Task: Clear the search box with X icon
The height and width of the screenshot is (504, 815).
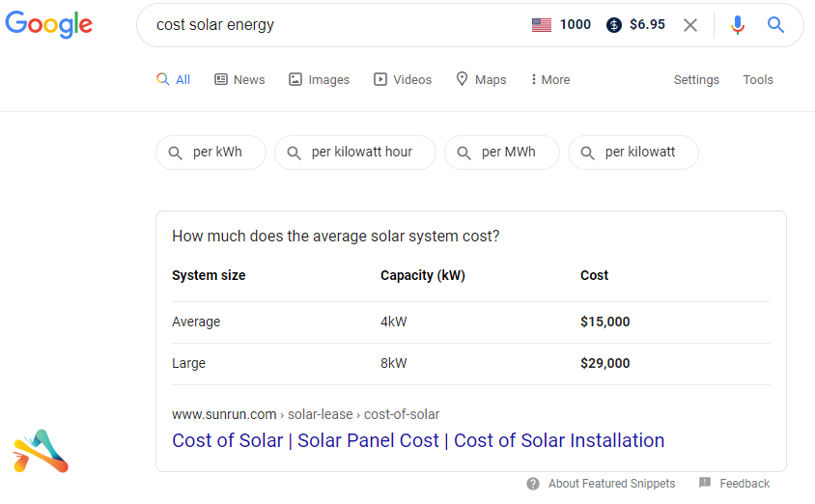Action: pyautogui.click(x=690, y=25)
